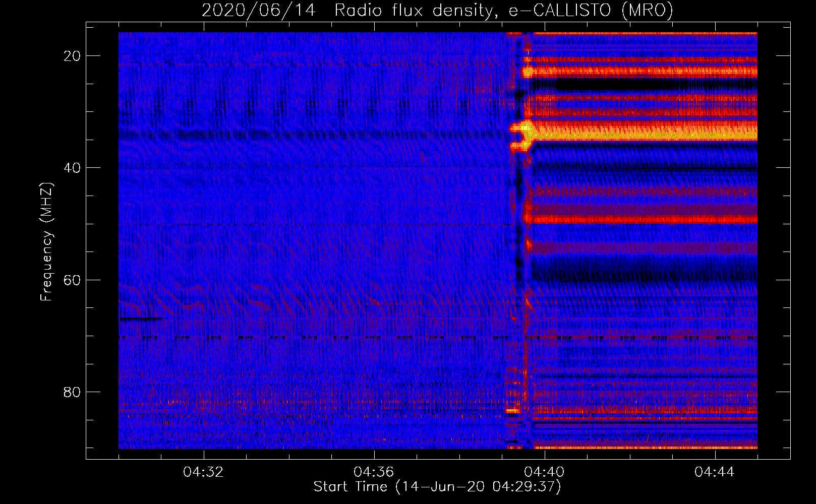
Task: Click the 'Frequency (MHZ)' y-axis label
Action: (x=46, y=242)
